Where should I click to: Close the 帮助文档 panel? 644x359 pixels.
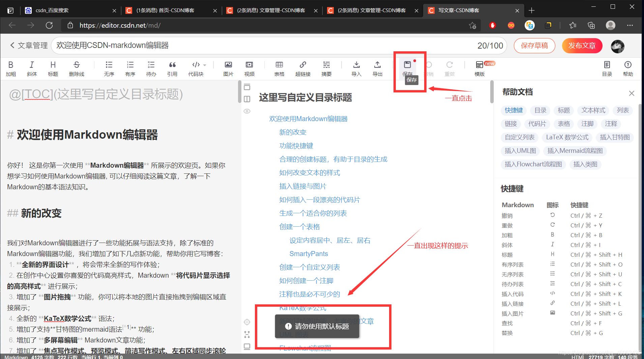tap(632, 93)
